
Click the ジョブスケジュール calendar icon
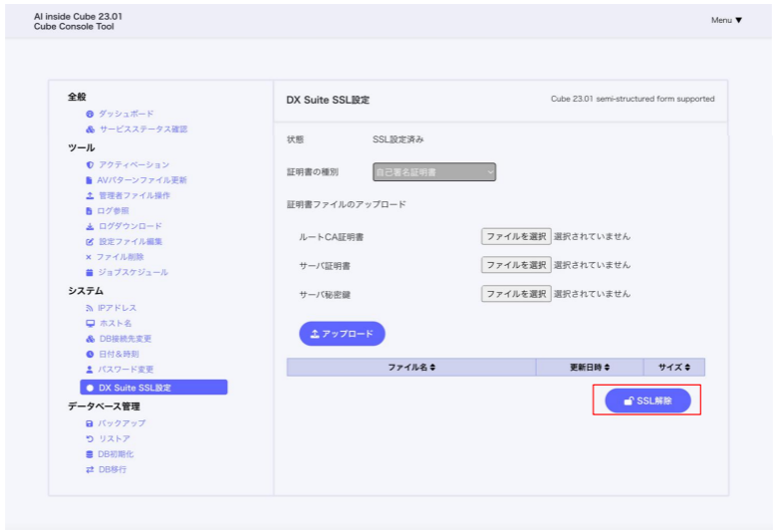coord(90,272)
